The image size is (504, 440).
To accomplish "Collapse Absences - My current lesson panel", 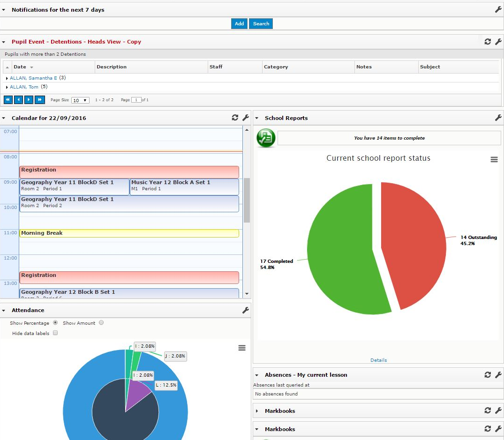I will (256, 375).
